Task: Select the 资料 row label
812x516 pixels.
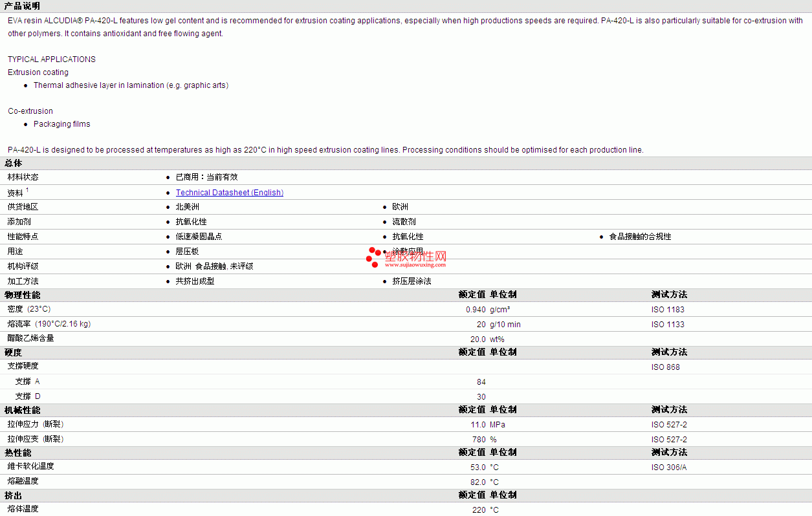Action: (x=16, y=193)
